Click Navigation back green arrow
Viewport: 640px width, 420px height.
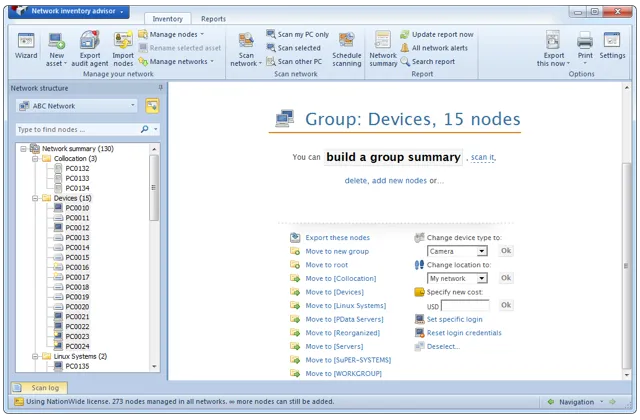pyautogui.click(x=551, y=402)
